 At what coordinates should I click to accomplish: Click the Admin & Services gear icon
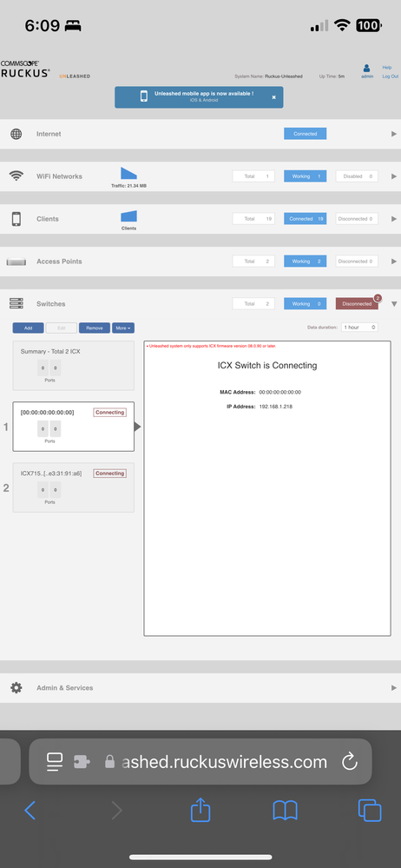16,687
